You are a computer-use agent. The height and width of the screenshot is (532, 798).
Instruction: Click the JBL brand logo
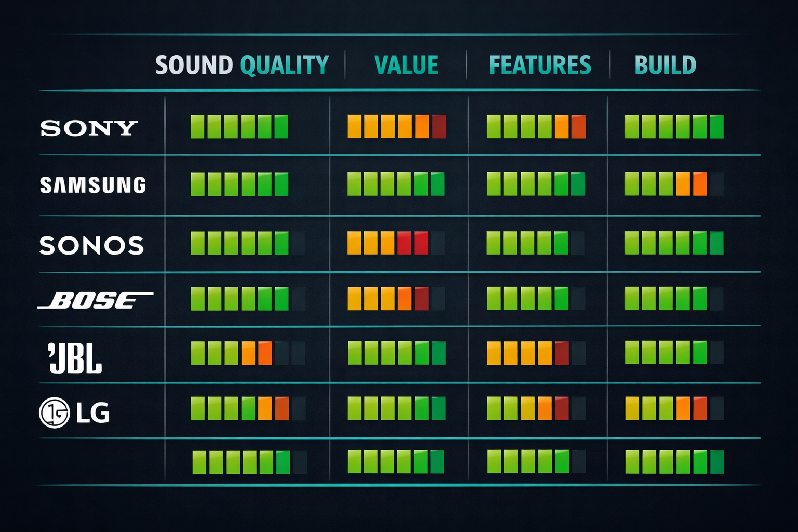[75, 358]
